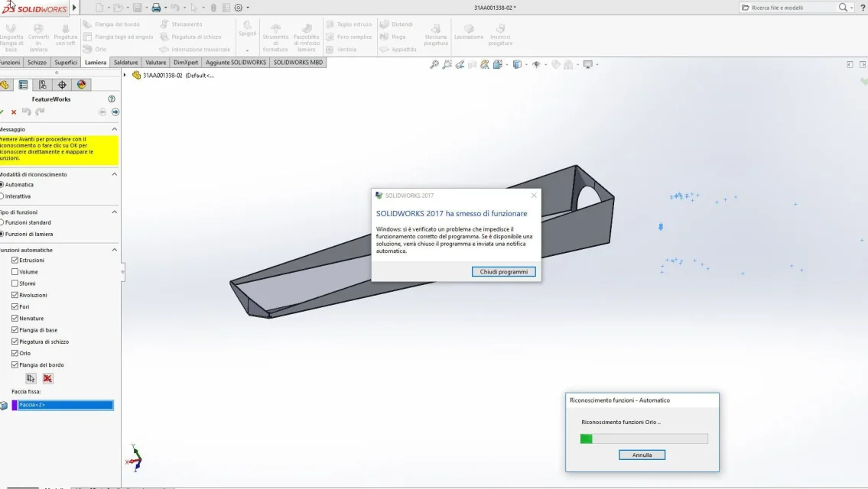The width and height of the screenshot is (868, 489).
Task: Open the options gear icon in toolbar
Action: pos(239,8)
